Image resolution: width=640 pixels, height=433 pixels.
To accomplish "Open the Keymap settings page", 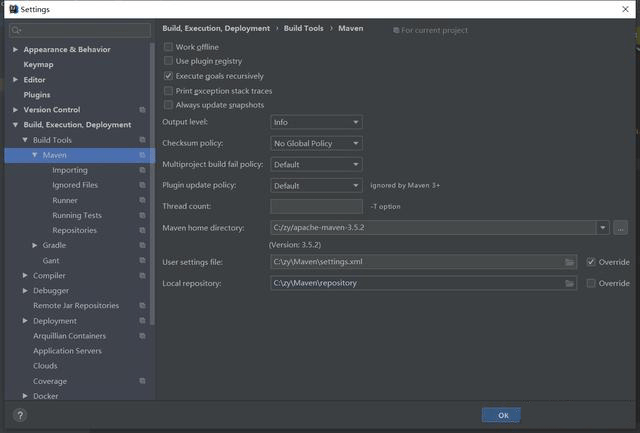I will click(38, 64).
